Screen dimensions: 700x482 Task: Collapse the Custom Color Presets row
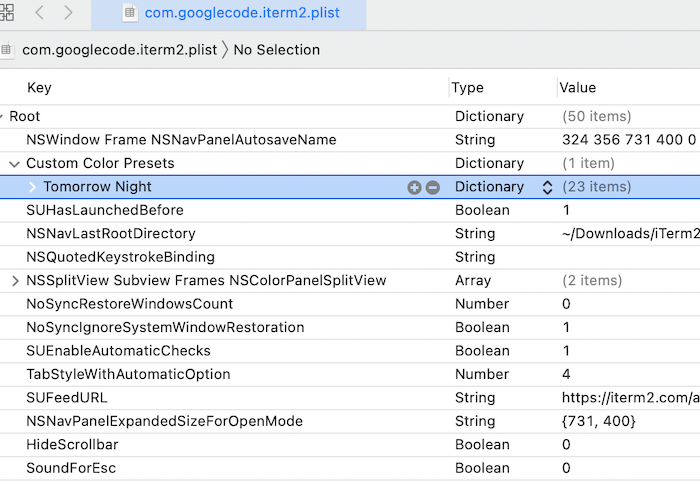coord(14,164)
